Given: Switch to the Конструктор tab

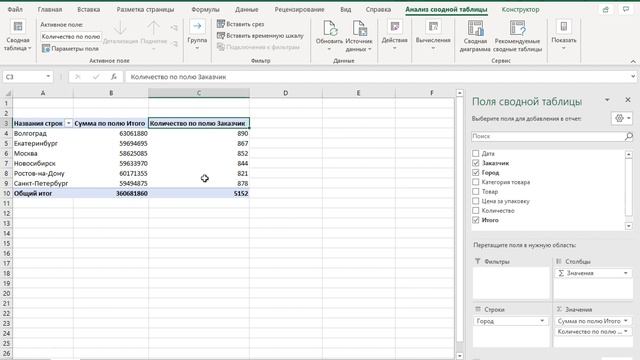Looking at the screenshot, I should pyautogui.click(x=520, y=9).
